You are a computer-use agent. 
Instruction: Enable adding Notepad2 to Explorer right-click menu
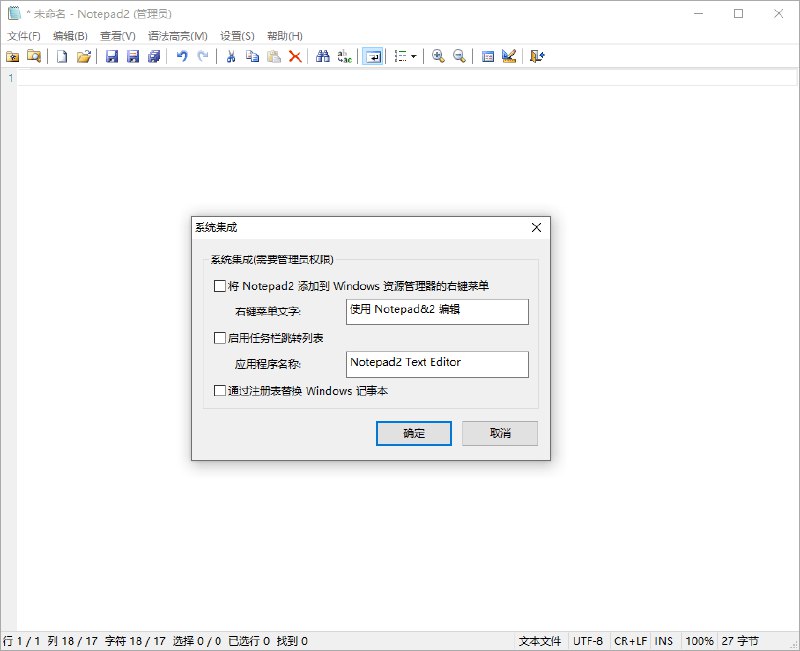[220, 285]
